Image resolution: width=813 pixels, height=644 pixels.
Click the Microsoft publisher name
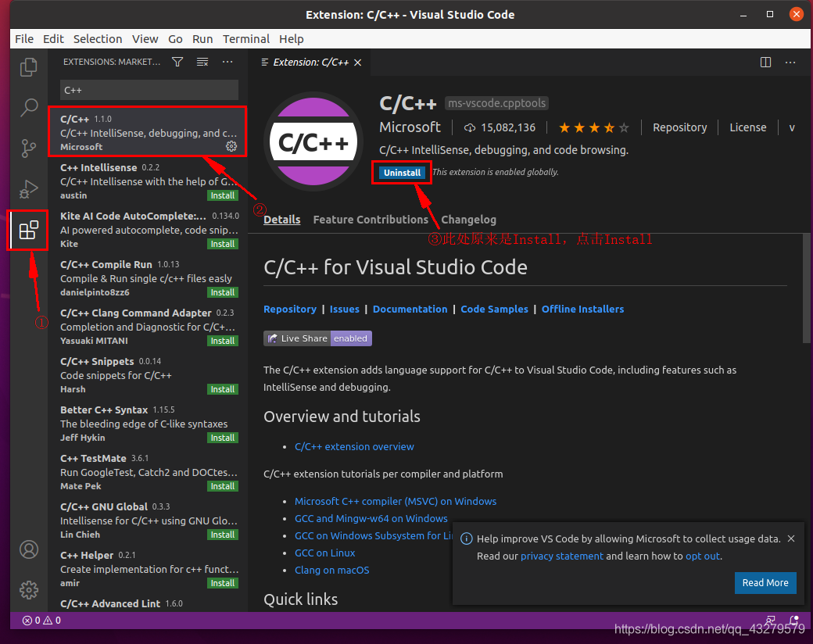(410, 127)
